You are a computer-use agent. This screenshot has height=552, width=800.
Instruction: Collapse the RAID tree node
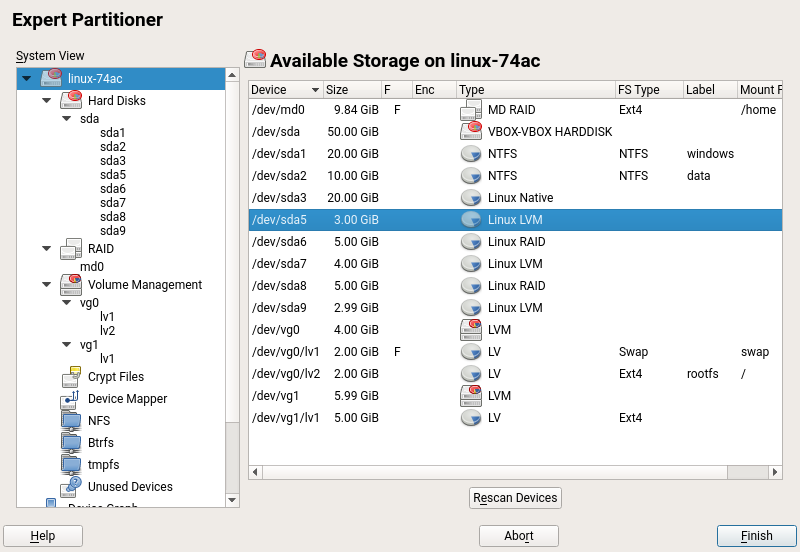coord(47,249)
